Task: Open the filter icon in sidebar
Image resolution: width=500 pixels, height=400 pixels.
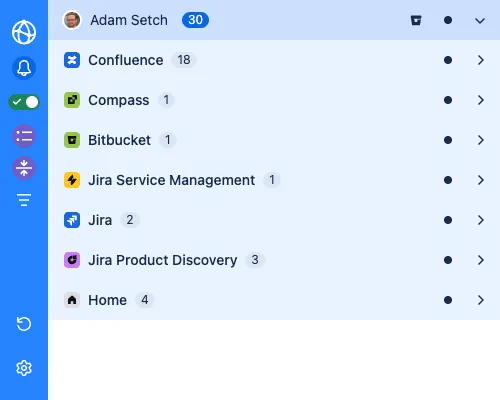Action: [x=24, y=200]
